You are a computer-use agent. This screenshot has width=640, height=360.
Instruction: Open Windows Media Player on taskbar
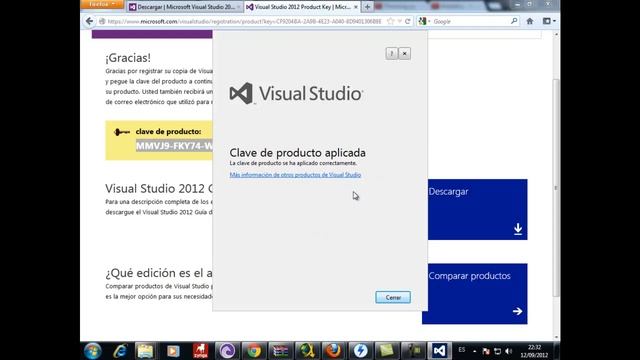coord(173,351)
